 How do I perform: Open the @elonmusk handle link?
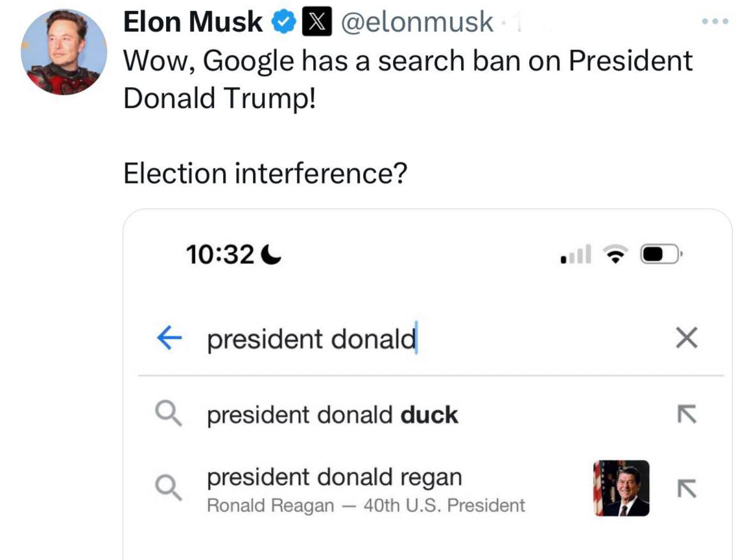[416, 22]
